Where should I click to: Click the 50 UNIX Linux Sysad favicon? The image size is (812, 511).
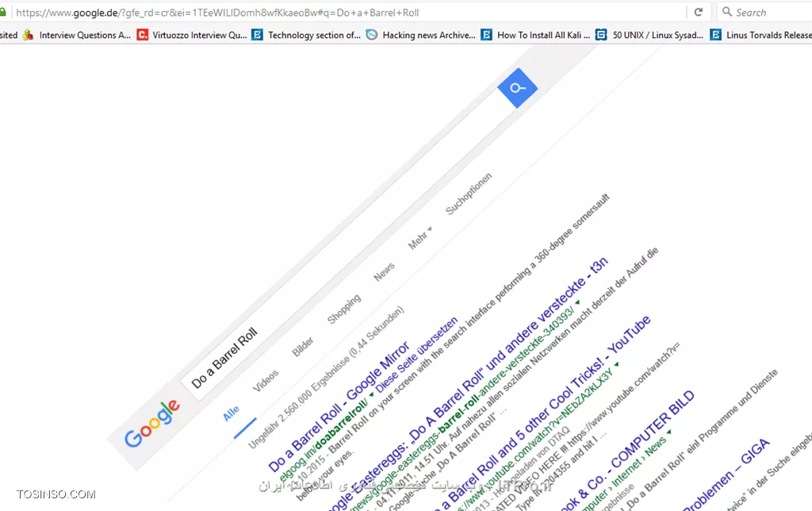tap(601, 35)
